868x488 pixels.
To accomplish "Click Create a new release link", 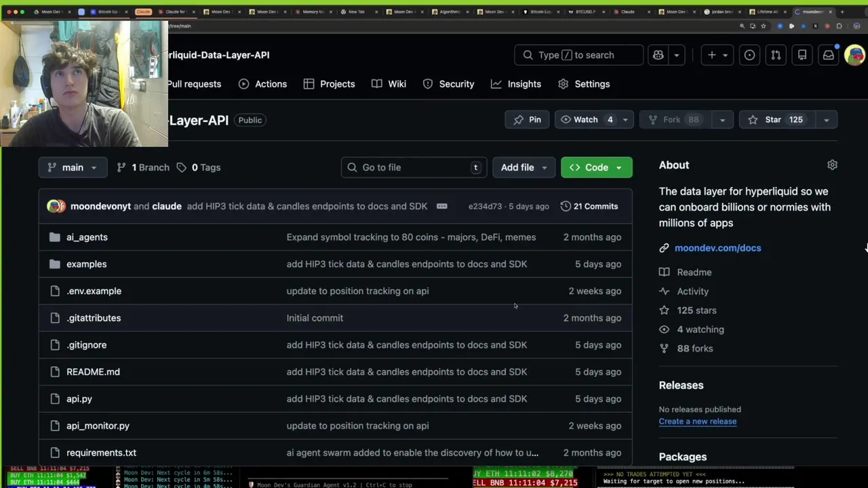I will pyautogui.click(x=697, y=422).
